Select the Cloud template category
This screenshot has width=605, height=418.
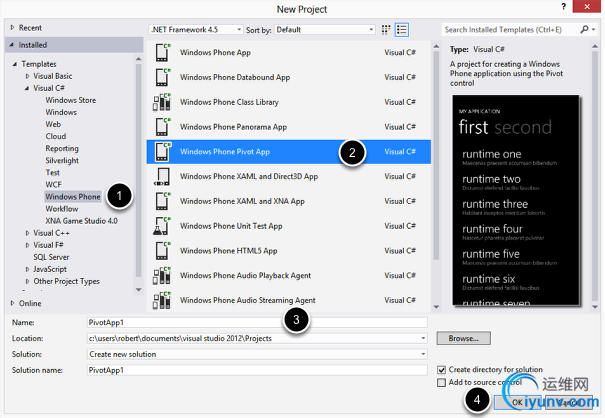56,136
